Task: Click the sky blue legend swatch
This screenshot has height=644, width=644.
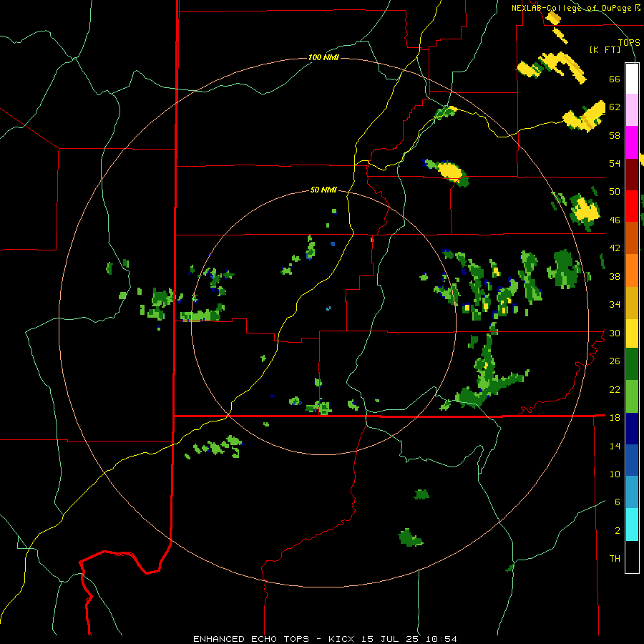Action: [x=632, y=492]
